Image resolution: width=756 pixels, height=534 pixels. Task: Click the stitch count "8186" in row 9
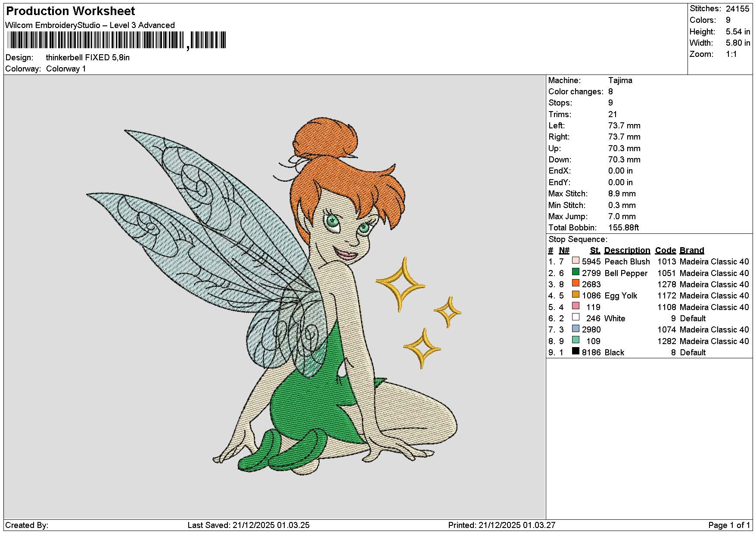click(591, 353)
